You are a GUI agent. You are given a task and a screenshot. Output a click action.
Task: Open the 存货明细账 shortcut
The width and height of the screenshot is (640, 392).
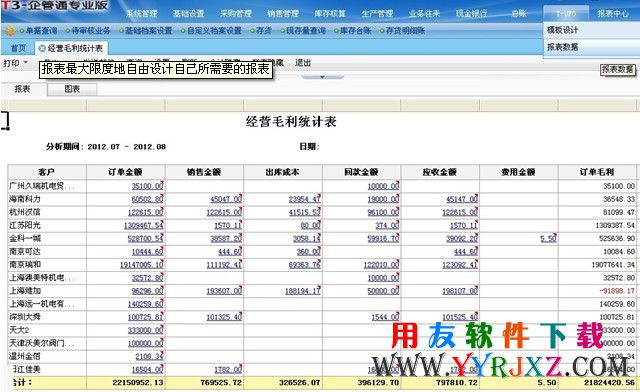(405, 31)
